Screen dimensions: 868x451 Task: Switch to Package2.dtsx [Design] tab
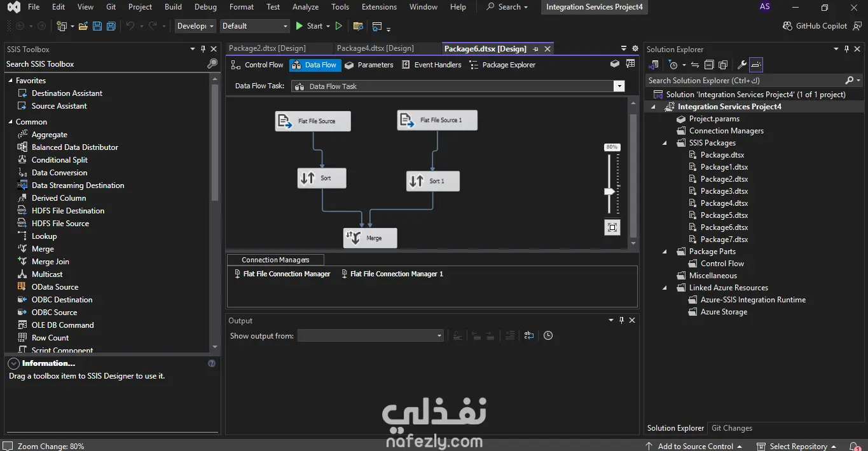pyautogui.click(x=267, y=48)
